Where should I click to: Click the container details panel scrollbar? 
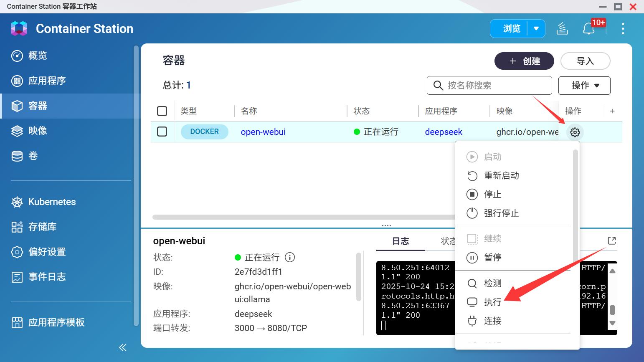pos(358,276)
